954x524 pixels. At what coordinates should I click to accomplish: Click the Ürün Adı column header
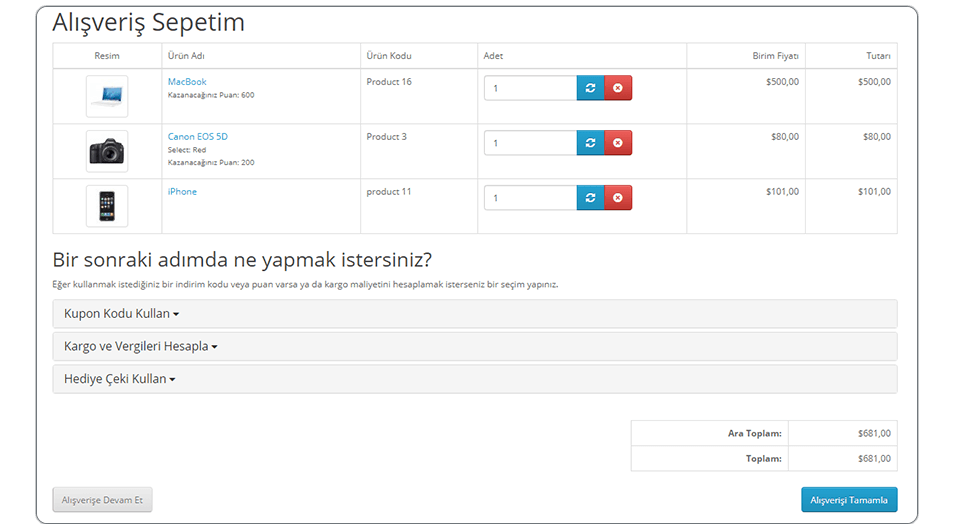click(x=186, y=55)
